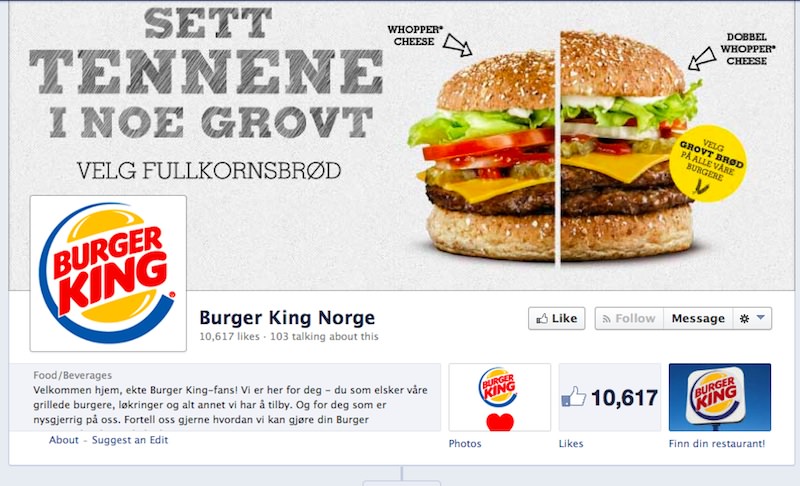800x486 pixels.
Task: Send a Message to the page
Action: [x=698, y=319]
